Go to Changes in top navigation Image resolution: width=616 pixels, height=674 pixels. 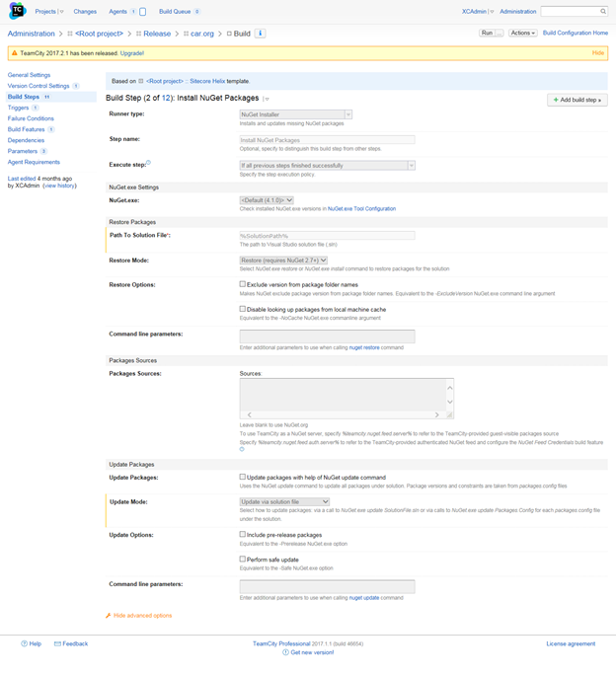coord(85,12)
